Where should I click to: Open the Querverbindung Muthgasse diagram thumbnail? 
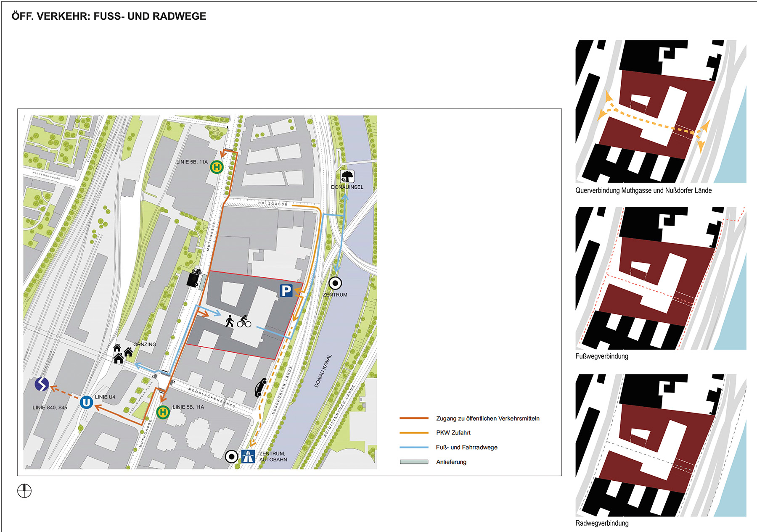(x=661, y=111)
